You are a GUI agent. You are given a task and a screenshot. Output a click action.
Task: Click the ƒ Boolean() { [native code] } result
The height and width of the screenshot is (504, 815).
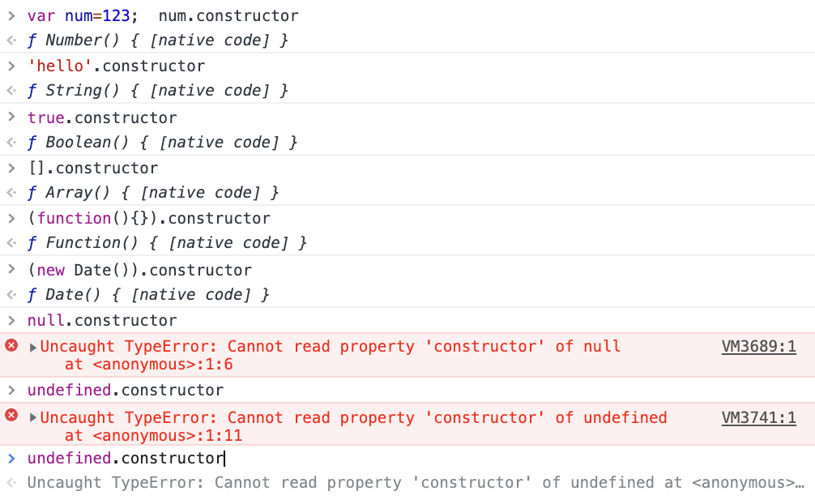coord(163,142)
